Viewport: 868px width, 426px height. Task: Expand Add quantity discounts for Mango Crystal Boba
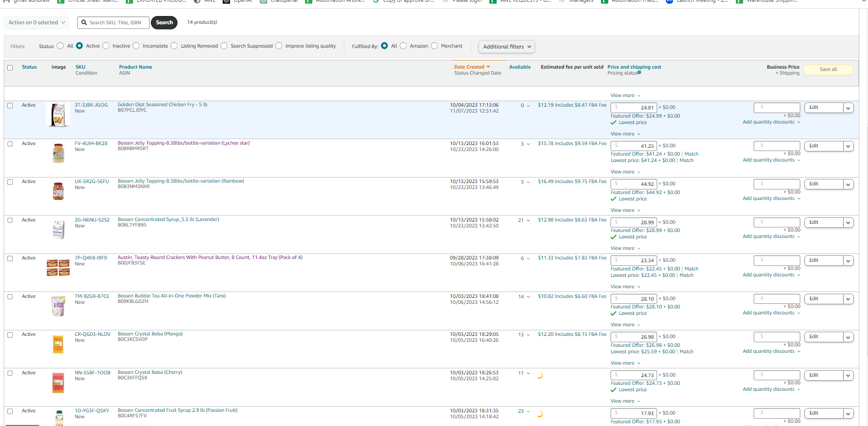tap(772, 351)
